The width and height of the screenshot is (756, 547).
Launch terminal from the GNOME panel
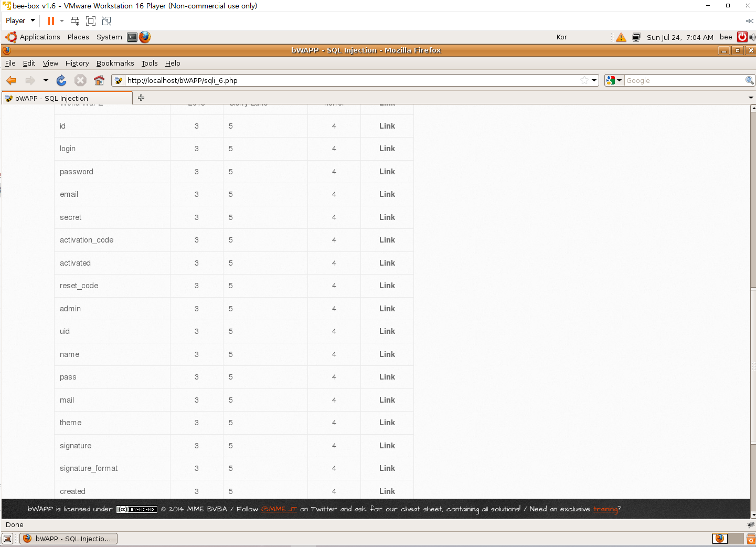[x=132, y=37]
